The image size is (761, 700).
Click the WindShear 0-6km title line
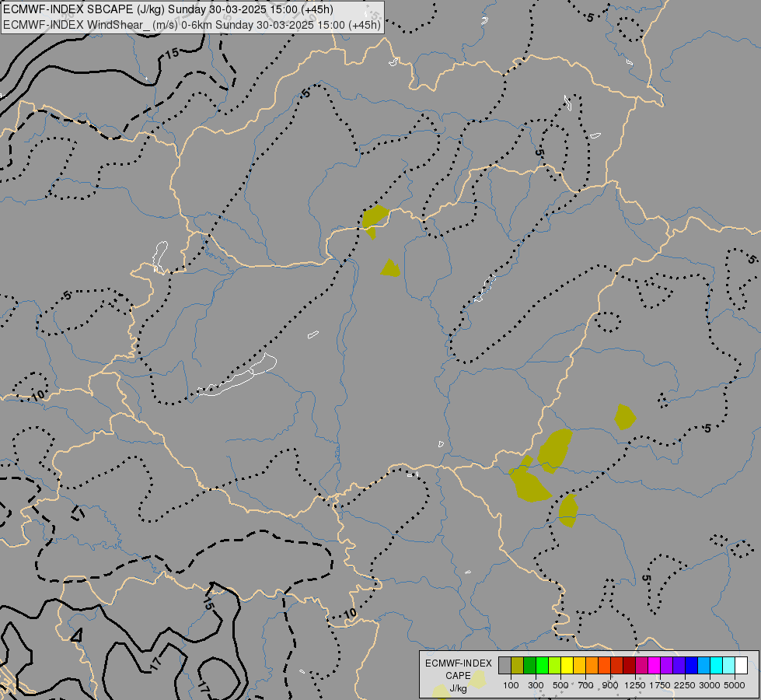[192, 25]
